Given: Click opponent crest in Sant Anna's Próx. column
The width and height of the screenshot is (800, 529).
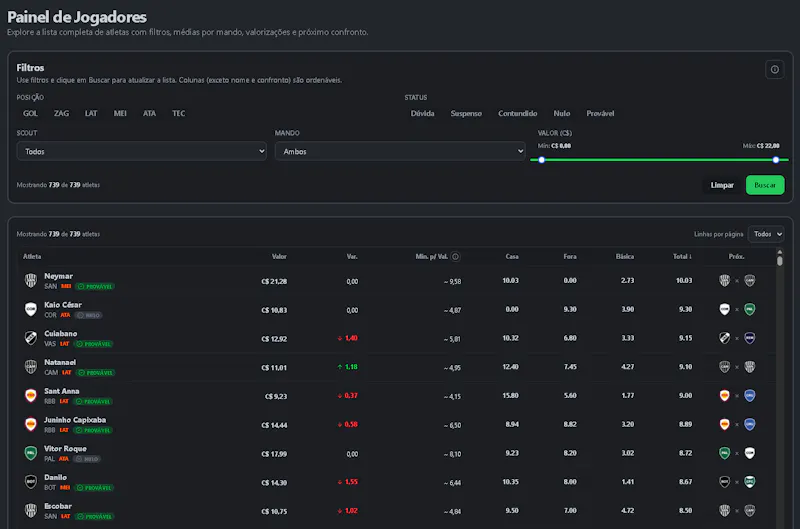Looking at the screenshot, I should tap(749, 395).
